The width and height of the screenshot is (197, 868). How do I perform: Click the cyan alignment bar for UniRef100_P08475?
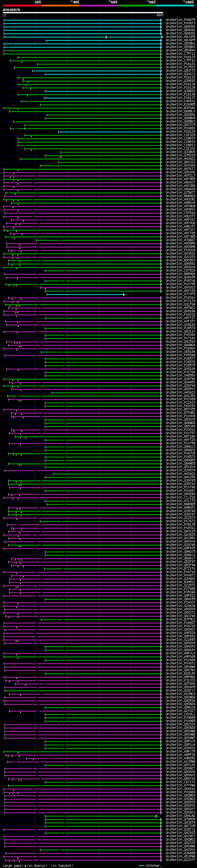coord(83,20)
